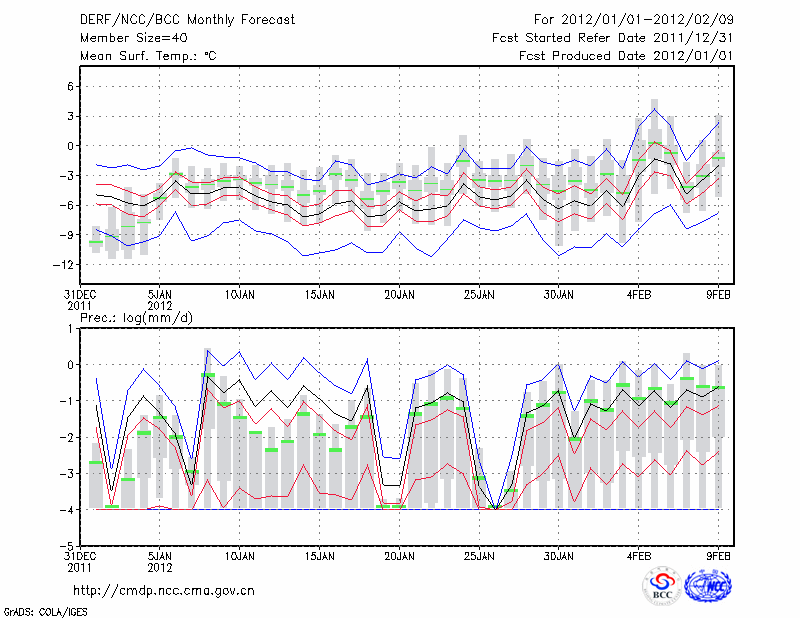The height and width of the screenshot is (618, 800).
Task: Click the BCC logo icon
Action: pos(662,586)
